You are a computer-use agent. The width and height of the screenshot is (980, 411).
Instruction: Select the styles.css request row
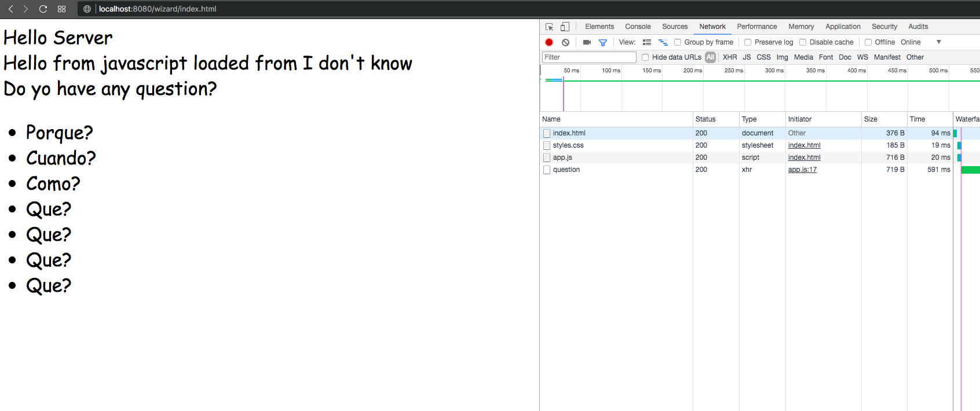coord(760,145)
